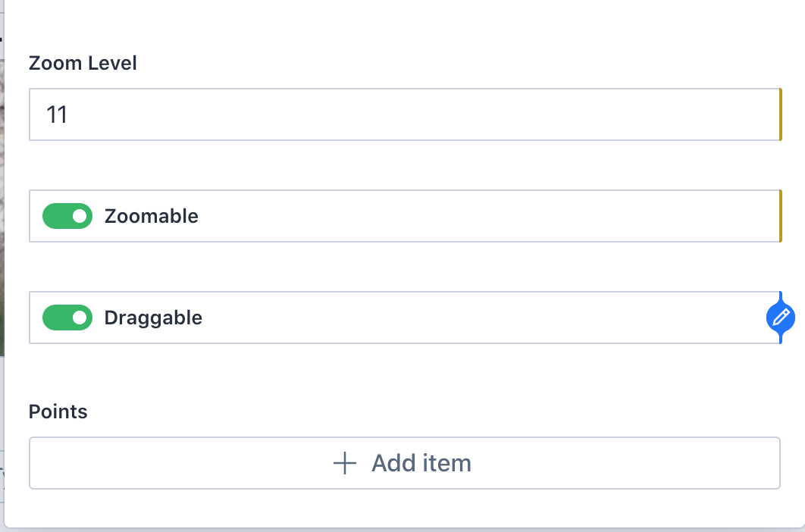The image size is (805, 532).
Task: Click the Points section label
Action: pos(58,412)
